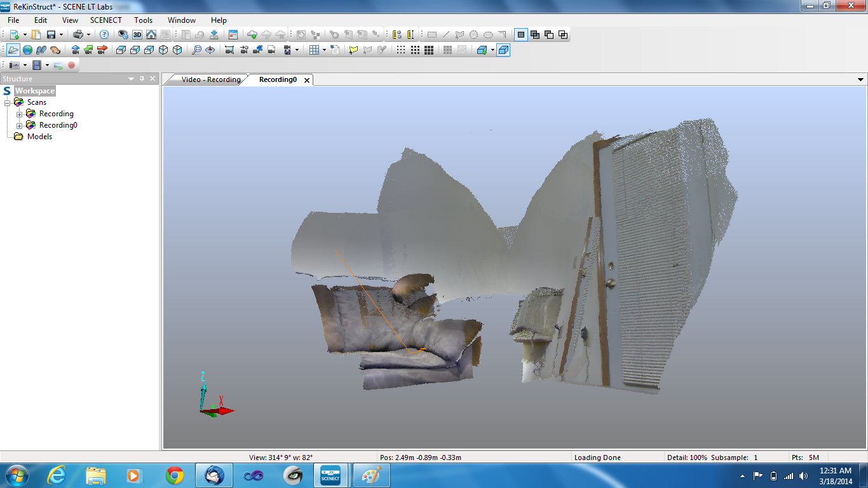Switch to the Video - Recording tab
Image resolution: width=868 pixels, height=488 pixels.
coord(210,79)
